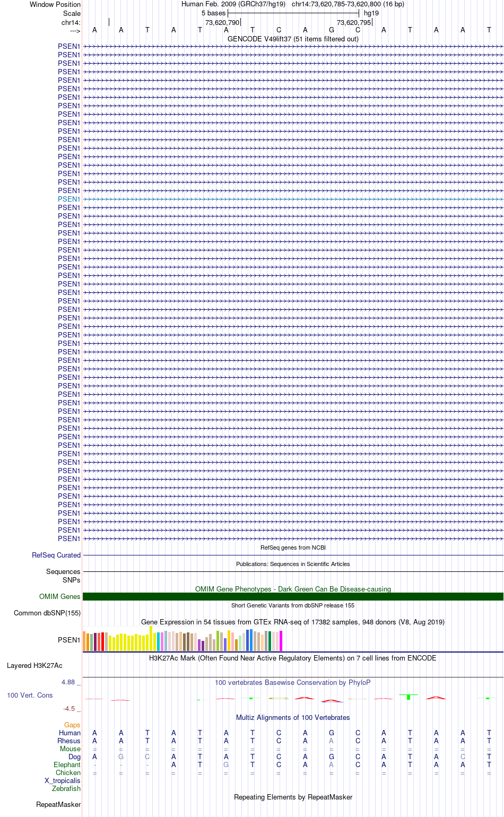The width and height of the screenshot is (504, 817).
Task: Click the Common dbSNP(155) label
Action: (47, 613)
